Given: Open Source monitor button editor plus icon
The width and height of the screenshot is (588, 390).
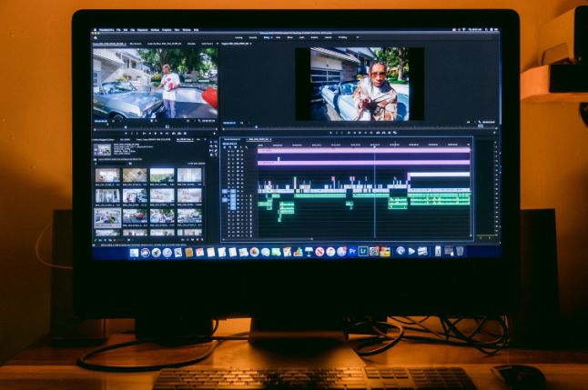Looking at the screenshot, I should (215, 134).
